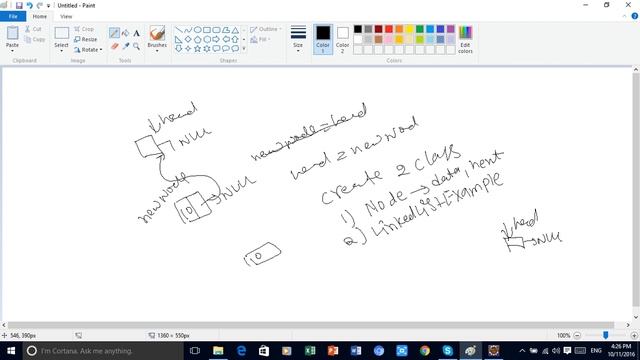Undo the last stroke

tap(29, 6)
